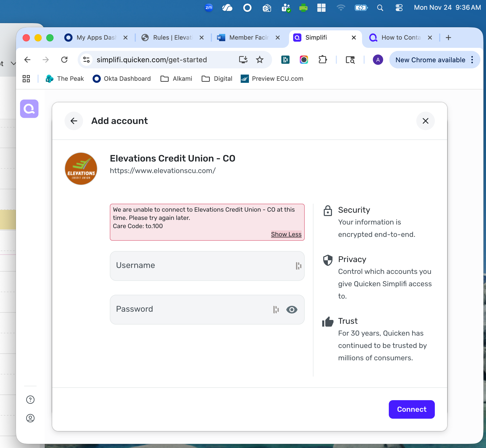Screen dimensions: 486x448
Task: Open the Chrome apps grid shortcut
Action: pyautogui.click(x=26, y=79)
